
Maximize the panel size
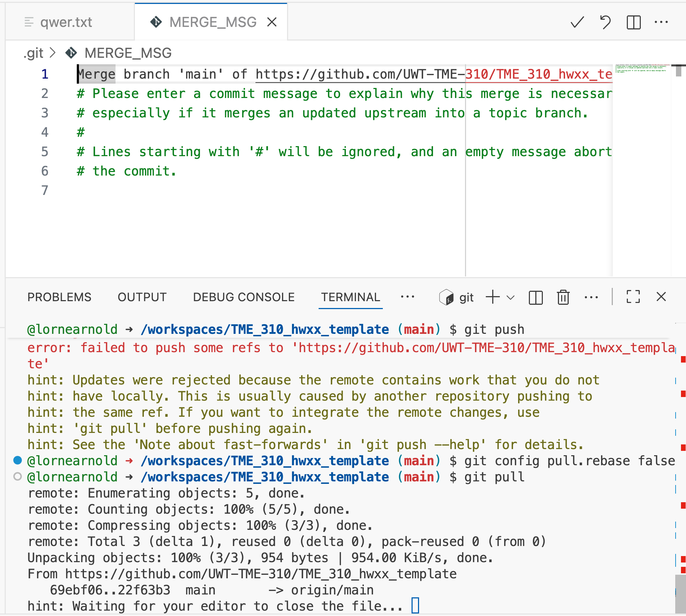[633, 297]
